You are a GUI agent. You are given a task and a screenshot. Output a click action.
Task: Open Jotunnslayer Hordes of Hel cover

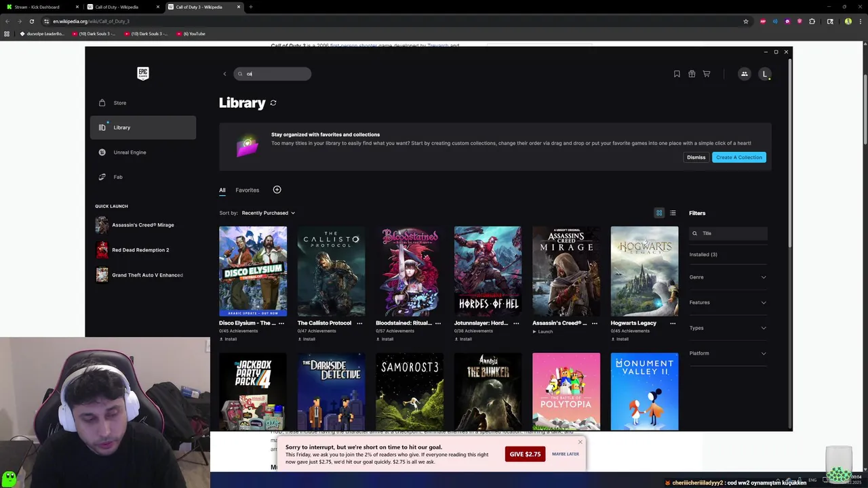click(488, 271)
